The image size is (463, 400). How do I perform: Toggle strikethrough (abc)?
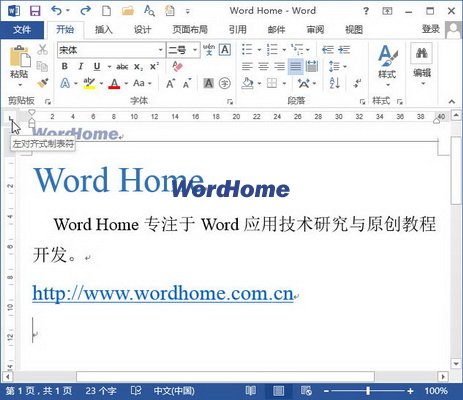(x=122, y=67)
